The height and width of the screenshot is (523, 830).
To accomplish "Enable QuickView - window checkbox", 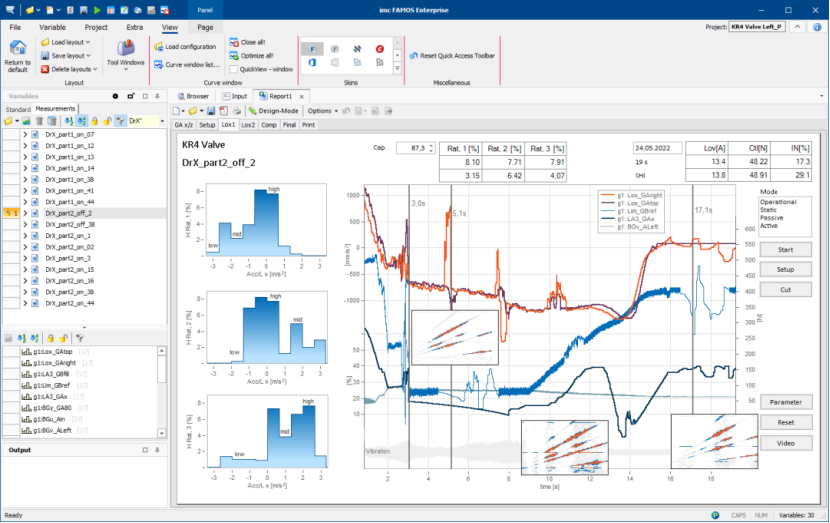I will click(233, 69).
